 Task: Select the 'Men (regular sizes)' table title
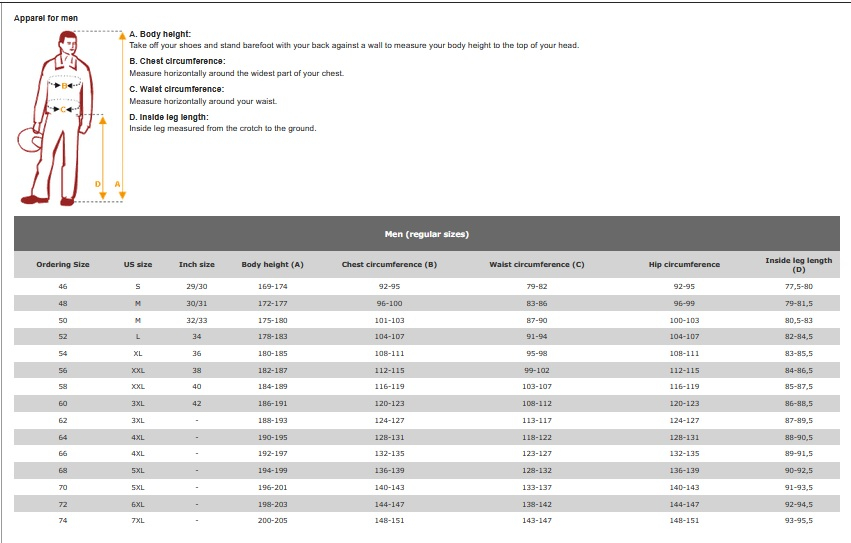pos(426,234)
